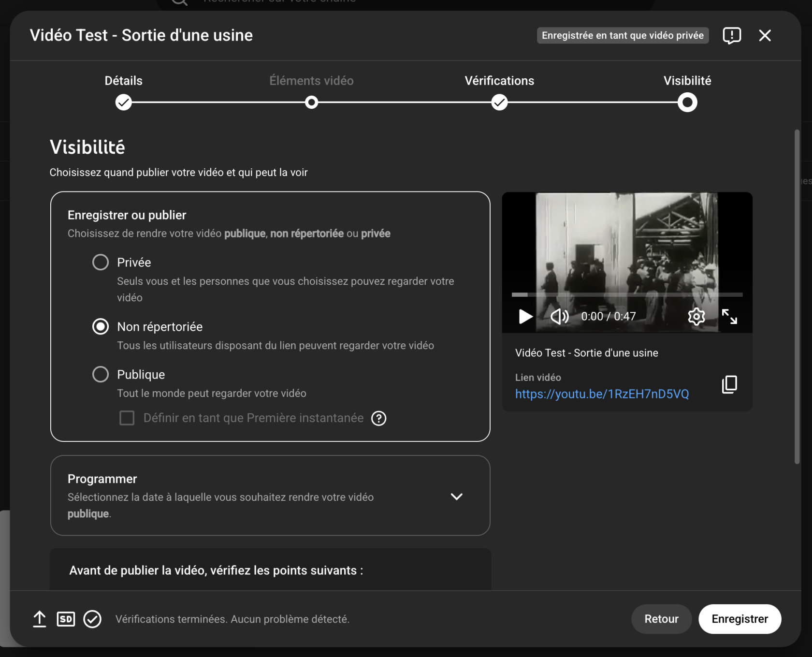Click the SD processing icon
Screen dimensions: 812x657
(x=66, y=619)
